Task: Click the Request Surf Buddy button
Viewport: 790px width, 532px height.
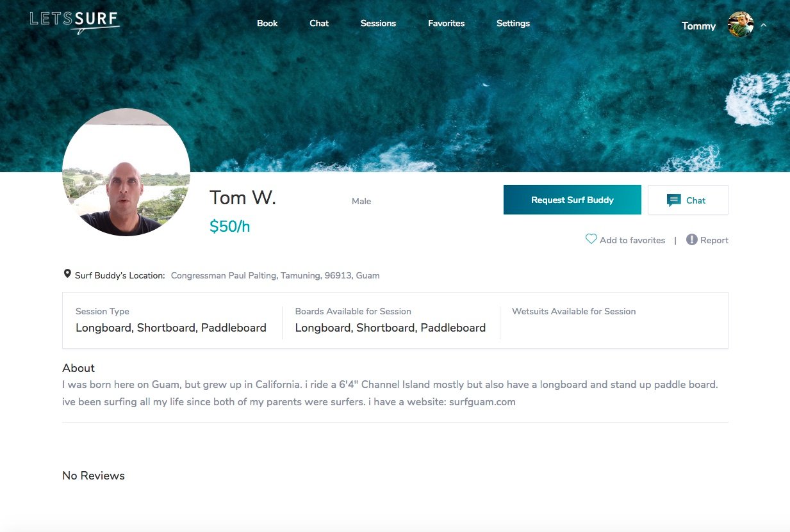Action: pyautogui.click(x=572, y=200)
